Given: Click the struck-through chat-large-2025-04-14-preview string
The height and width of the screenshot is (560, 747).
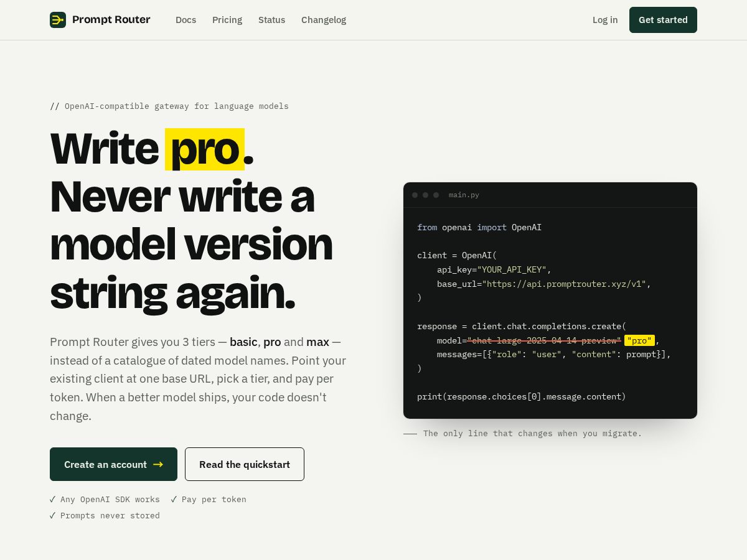Looking at the screenshot, I should coord(544,340).
